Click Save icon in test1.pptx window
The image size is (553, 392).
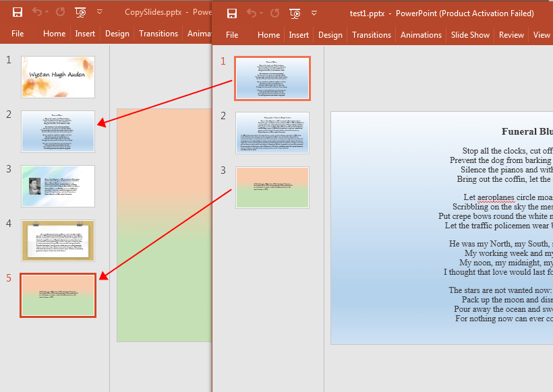click(232, 13)
